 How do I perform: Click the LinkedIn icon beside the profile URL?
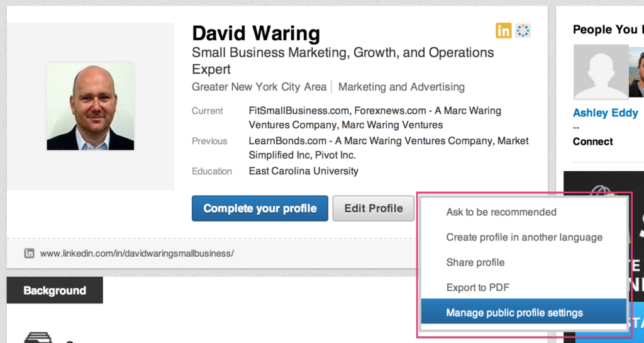point(29,254)
